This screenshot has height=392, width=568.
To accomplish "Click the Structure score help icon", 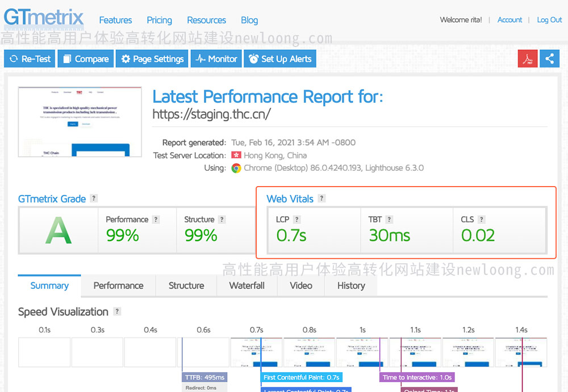I will pos(222,220).
